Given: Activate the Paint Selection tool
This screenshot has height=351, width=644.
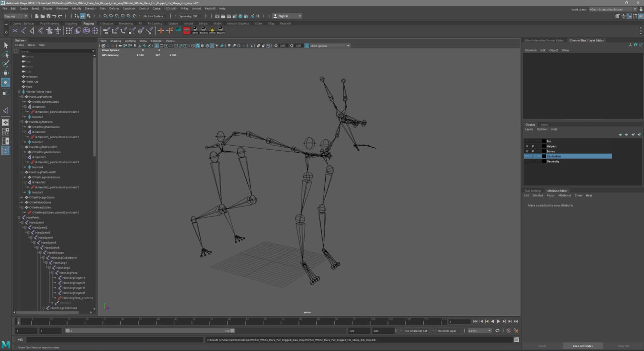Looking at the screenshot, I should tap(6, 64).
